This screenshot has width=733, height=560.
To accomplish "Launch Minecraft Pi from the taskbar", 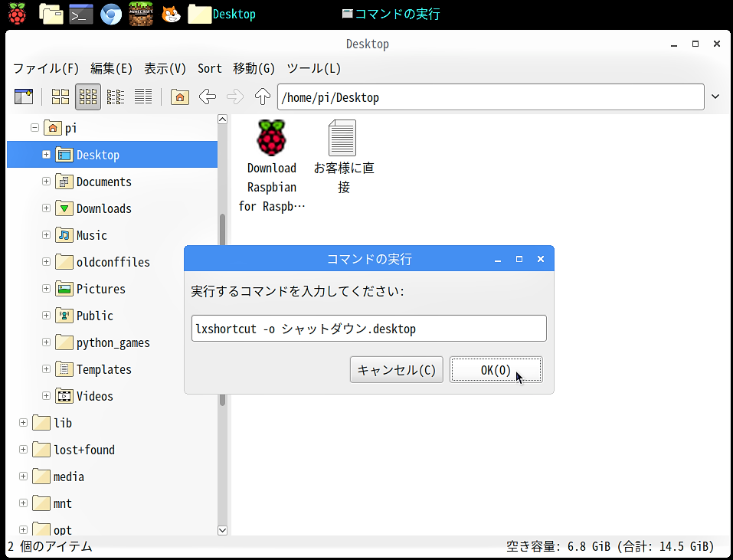I will coord(141,14).
